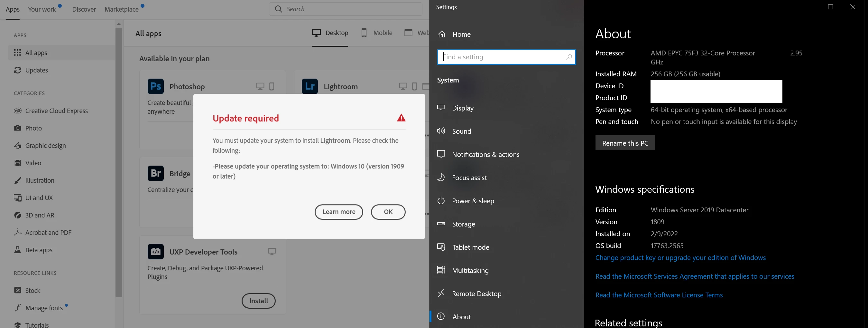Click the Find a setting input field
868x328 pixels.
pyautogui.click(x=506, y=57)
